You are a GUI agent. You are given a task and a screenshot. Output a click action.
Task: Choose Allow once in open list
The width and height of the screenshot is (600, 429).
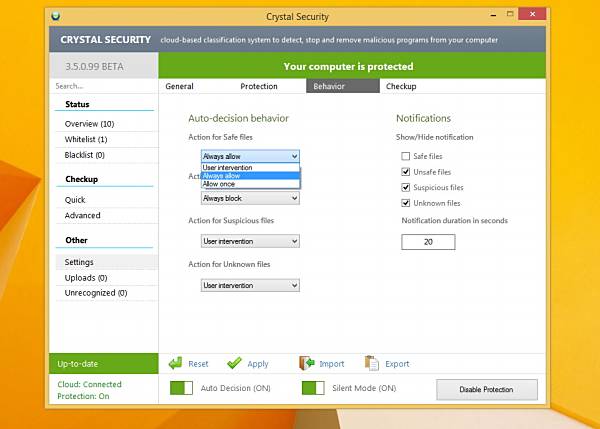tap(250, 184)
